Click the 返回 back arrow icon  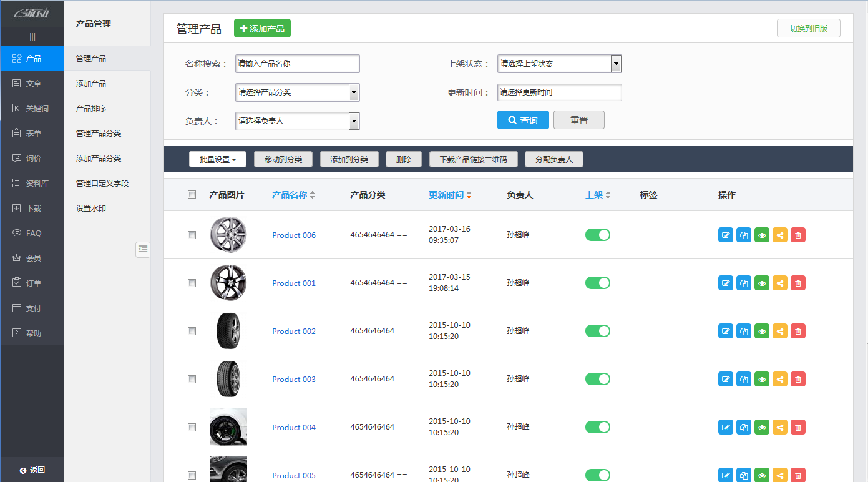(x=23, y=470)
